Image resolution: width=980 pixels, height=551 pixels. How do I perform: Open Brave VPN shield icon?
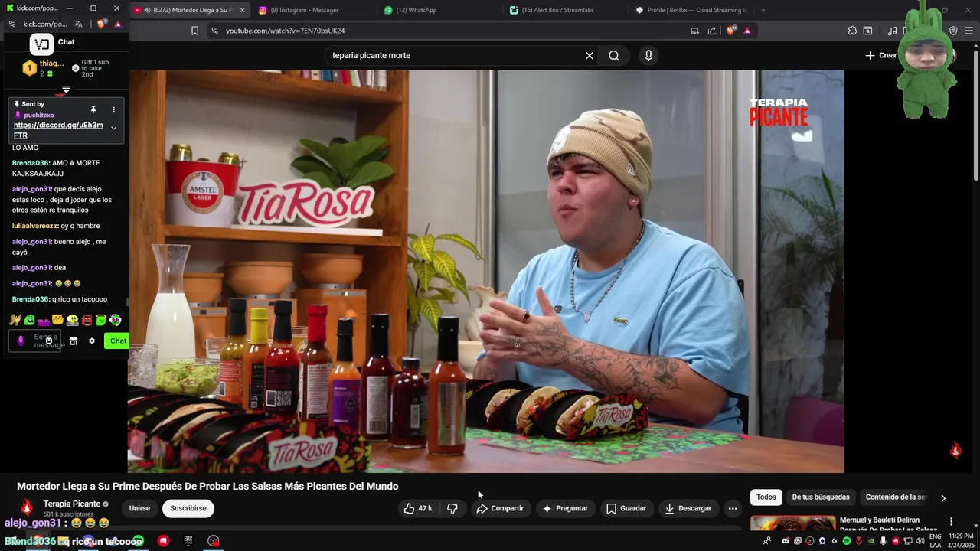tap(953, 31)
